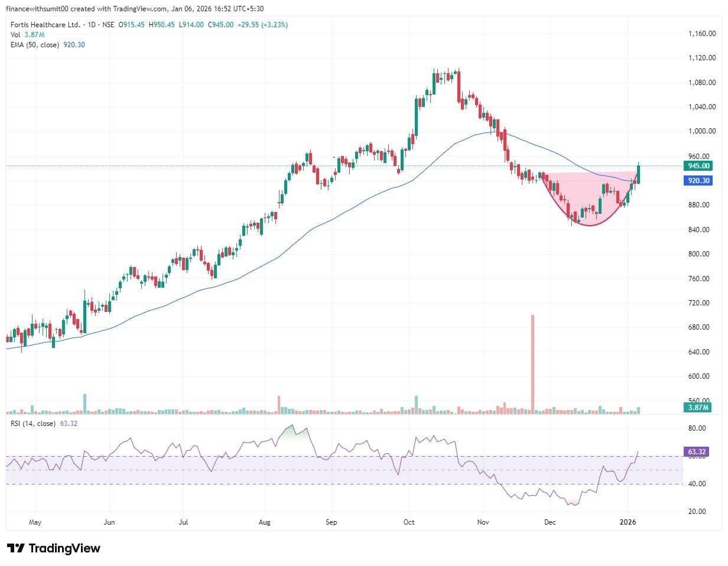Image resolution: width=728 pixels, height=566 pixels.
Task: Click the 63.32 RSI axis tag
Action: click(x=698, y=452)
